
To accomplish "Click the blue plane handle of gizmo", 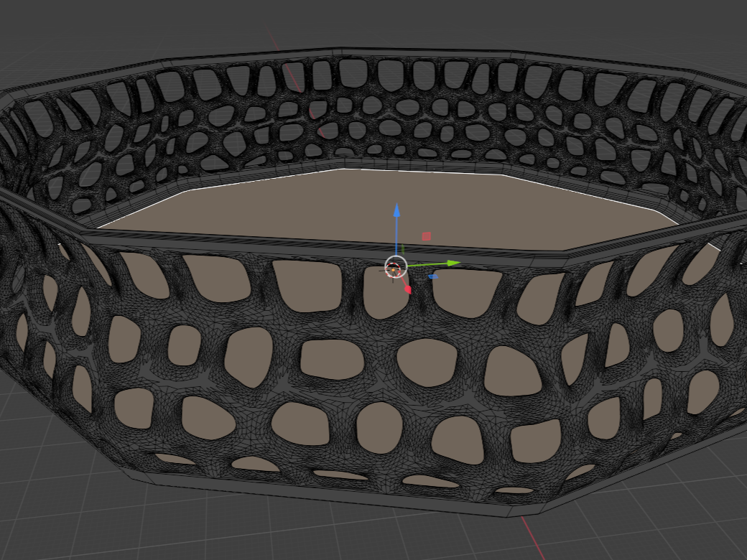I will pyautogui.click(x=433, y=276).
